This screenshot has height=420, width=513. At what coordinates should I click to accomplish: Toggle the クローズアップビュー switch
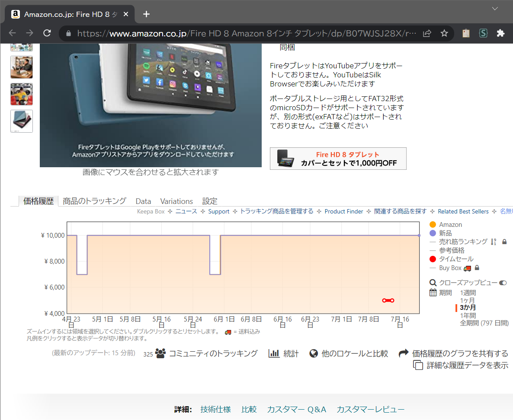tap(503, 283)
